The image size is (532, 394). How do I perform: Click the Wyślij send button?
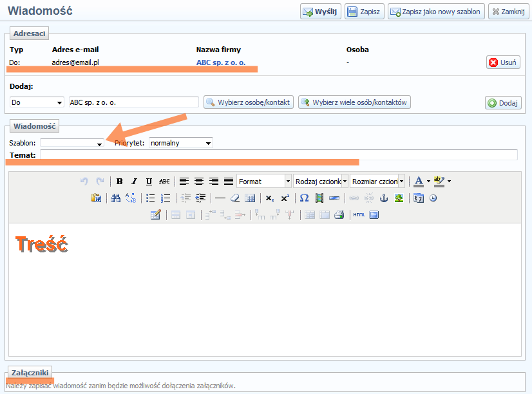click(320, 12)
